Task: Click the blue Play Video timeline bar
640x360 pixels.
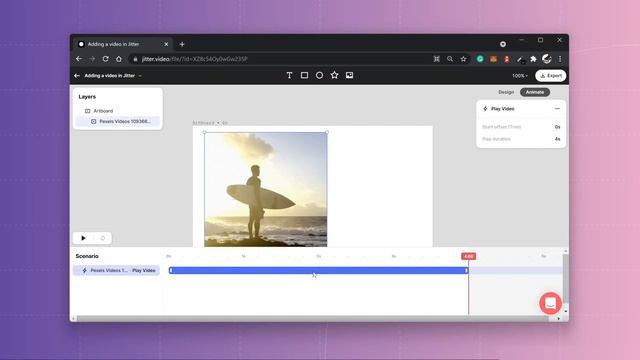Action: coord(318,271)
